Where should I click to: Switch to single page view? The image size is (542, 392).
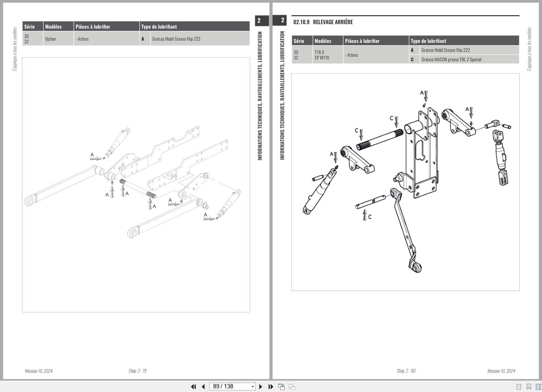(518, 386)
